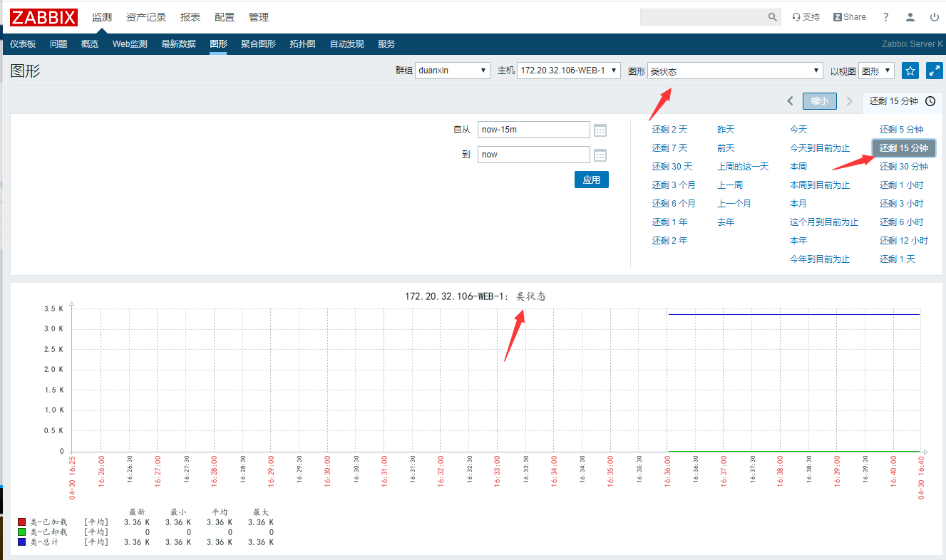The height and width of the screenshot is (560, 946).
Task: Open the 管理 main menu
Action: click(259, 17)
